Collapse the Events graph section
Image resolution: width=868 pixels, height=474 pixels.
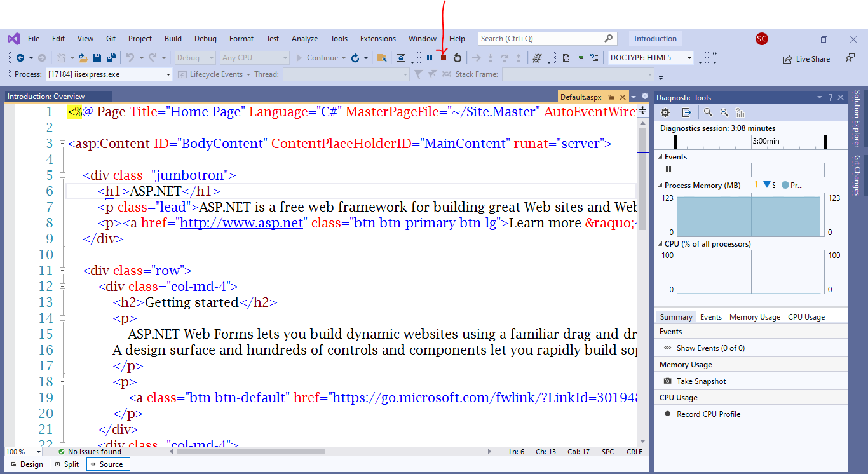tap(660, 157)
